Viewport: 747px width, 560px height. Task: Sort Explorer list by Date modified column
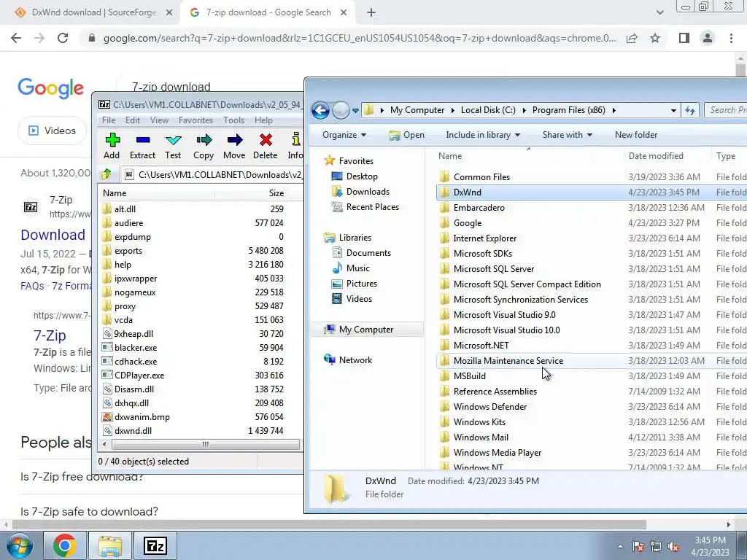(x=656, y=156)
